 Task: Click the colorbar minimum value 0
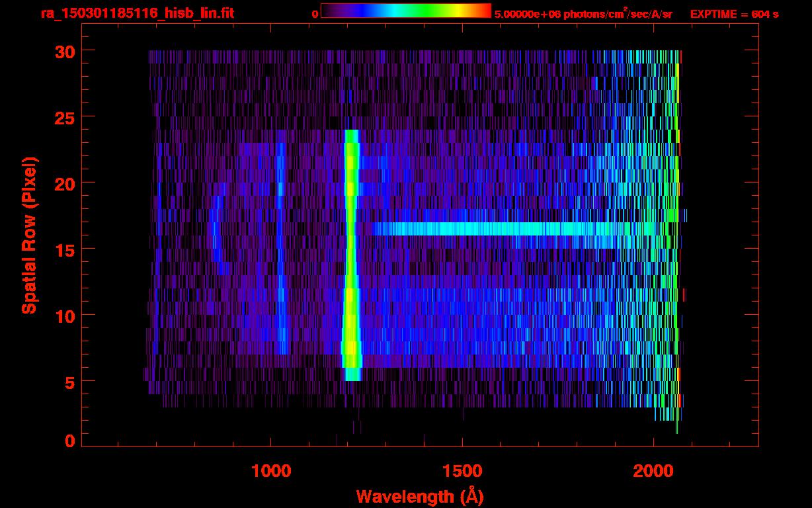(x=315, y=14)
